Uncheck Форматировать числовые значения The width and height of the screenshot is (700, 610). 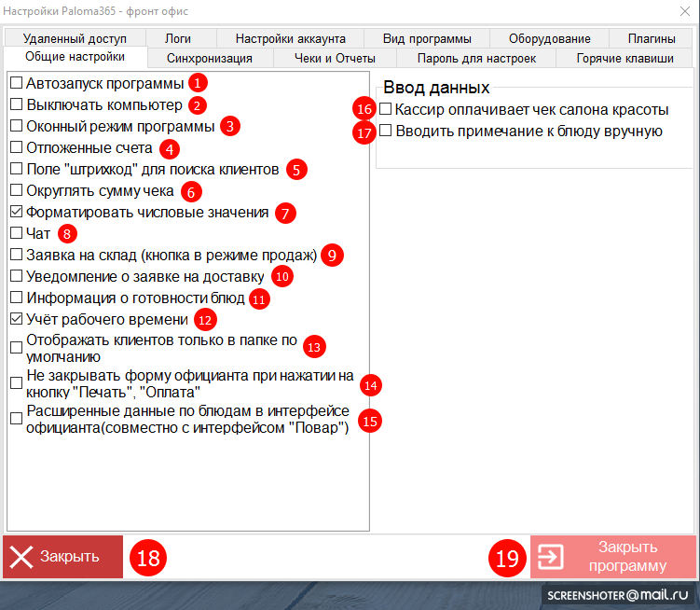click(17, 212)
